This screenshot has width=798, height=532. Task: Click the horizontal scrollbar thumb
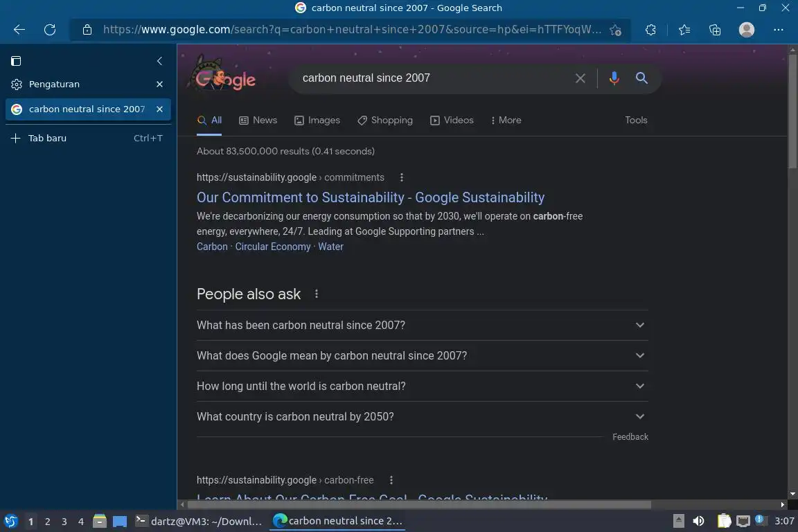click(419, 504)
